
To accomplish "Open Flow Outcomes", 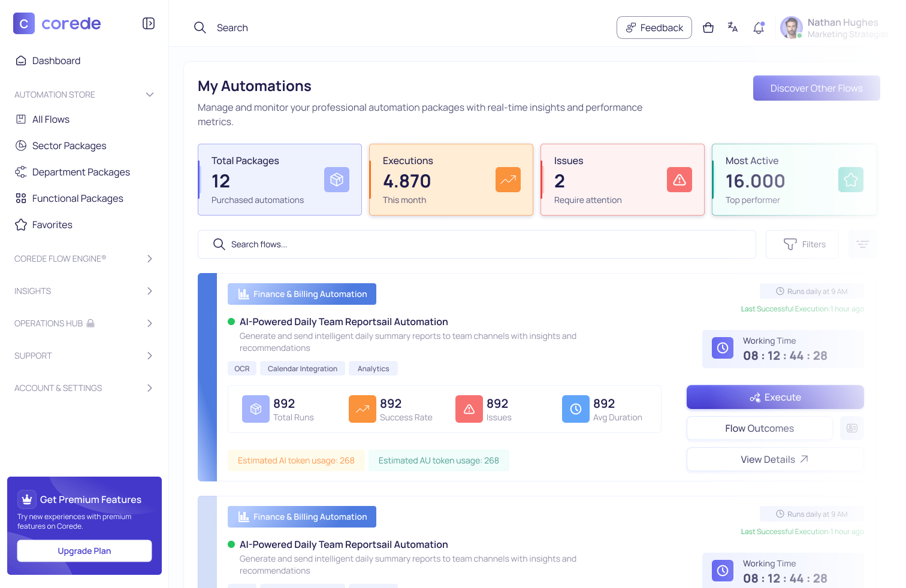I will [x=760, y=428].
